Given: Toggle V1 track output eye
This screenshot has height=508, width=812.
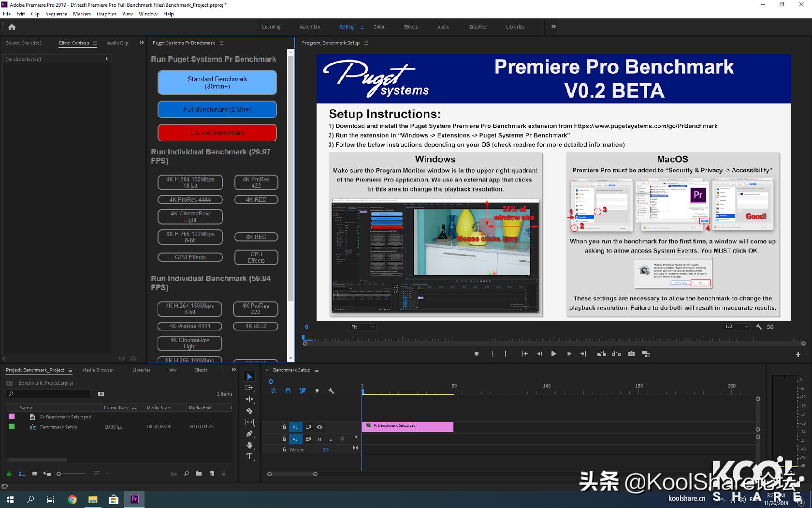Looking at the screenshot, I should pyautogui.click(x=319, y=427).
